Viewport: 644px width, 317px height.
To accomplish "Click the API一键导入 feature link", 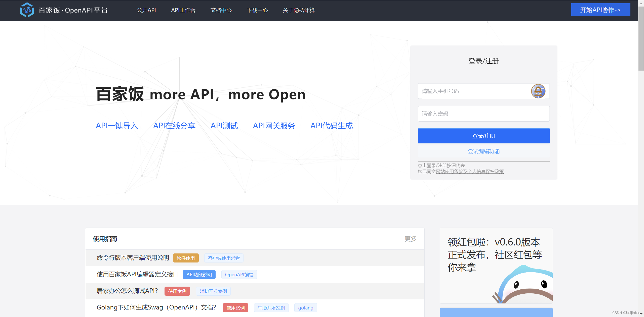I will point(117,126).
